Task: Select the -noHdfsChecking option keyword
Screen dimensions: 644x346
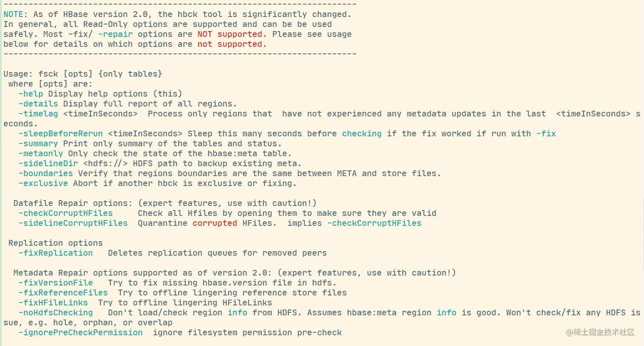Action: 55,312
